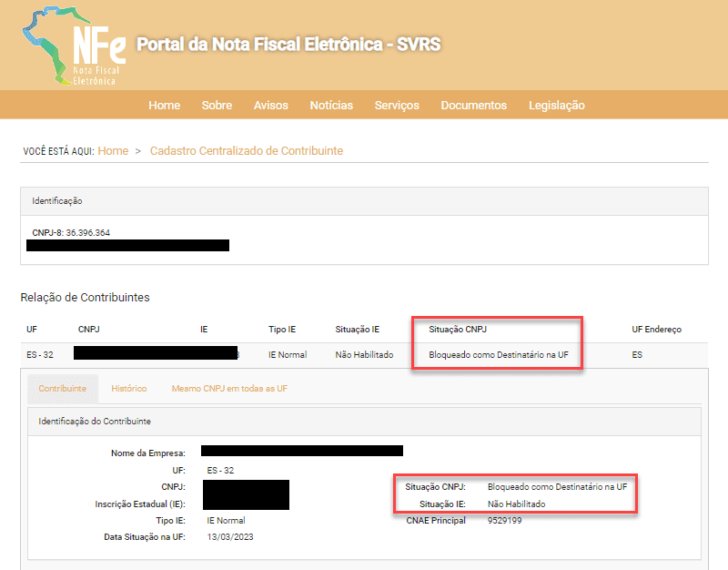
Task: Click Não Habilitado cell in table row
Action: point(364,355)
